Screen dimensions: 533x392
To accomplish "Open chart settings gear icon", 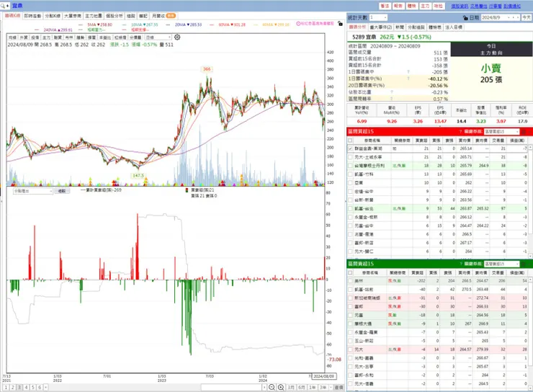I will tap(177, 37).
